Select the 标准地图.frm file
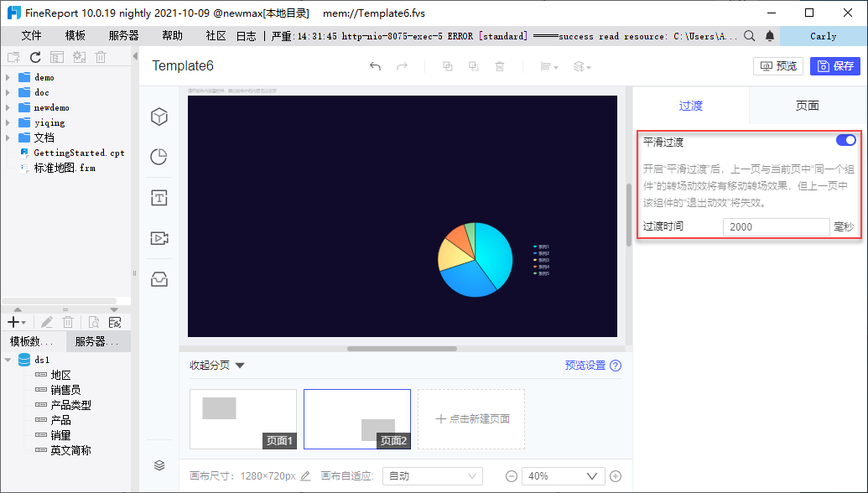 pos(65,168)
